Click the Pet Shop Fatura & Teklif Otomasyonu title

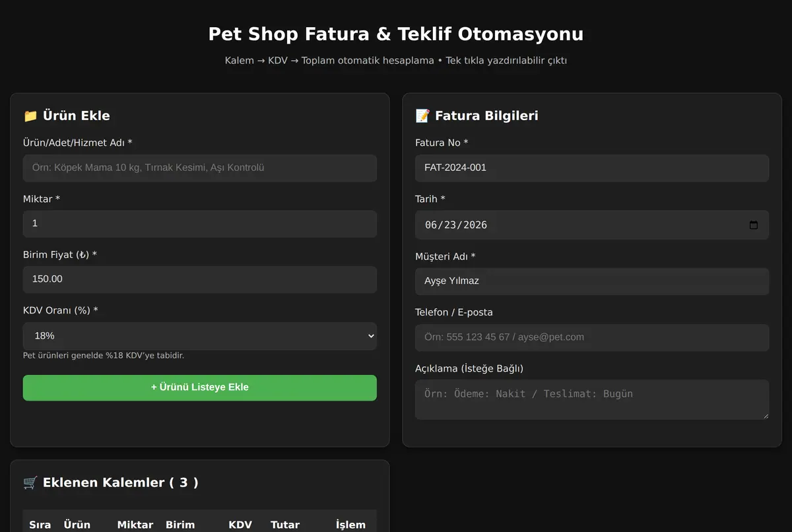(x=396, y=34)
